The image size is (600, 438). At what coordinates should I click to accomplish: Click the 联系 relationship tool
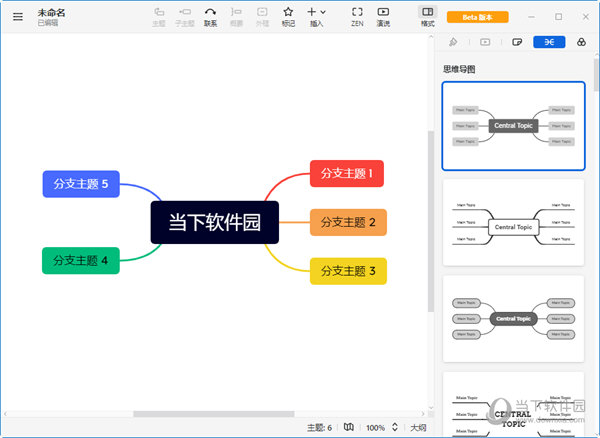click(x=210, y=16)
